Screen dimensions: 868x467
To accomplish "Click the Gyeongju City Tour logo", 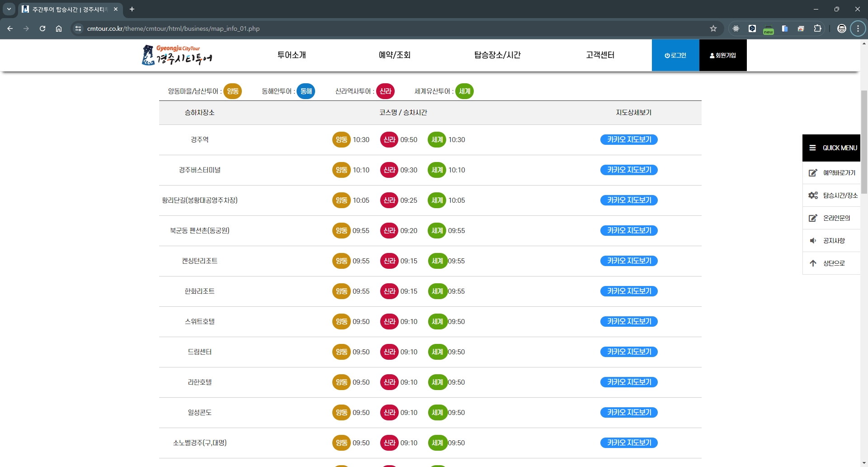I will [x=177, y=55].
